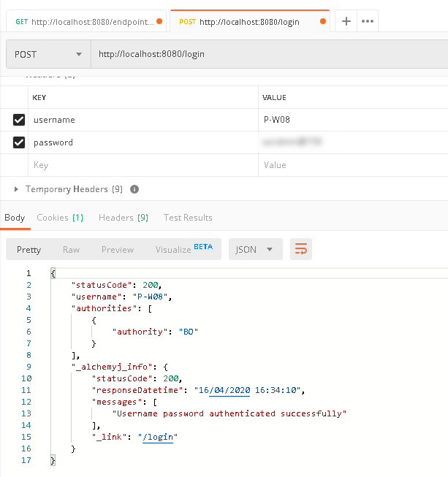Switch to the GET endpoint request tab

[84, 21]
